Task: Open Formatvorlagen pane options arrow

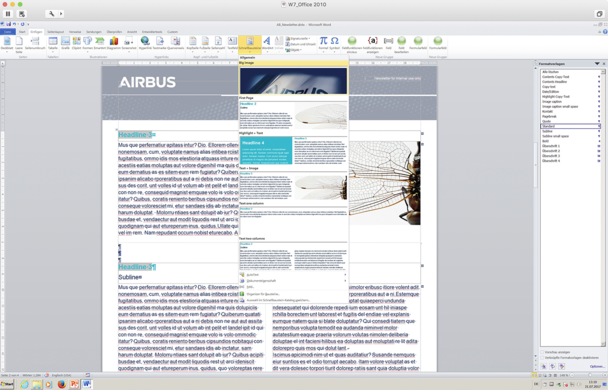Action: pyautogui.click(x=597, y=64)
